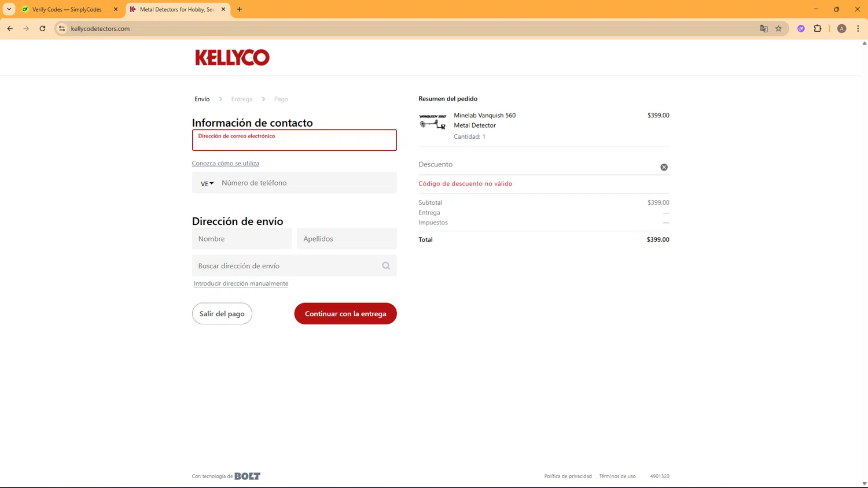Click the browser forward arrow
The width and height of the screenshot is (868, 488).
click(26, 28)
